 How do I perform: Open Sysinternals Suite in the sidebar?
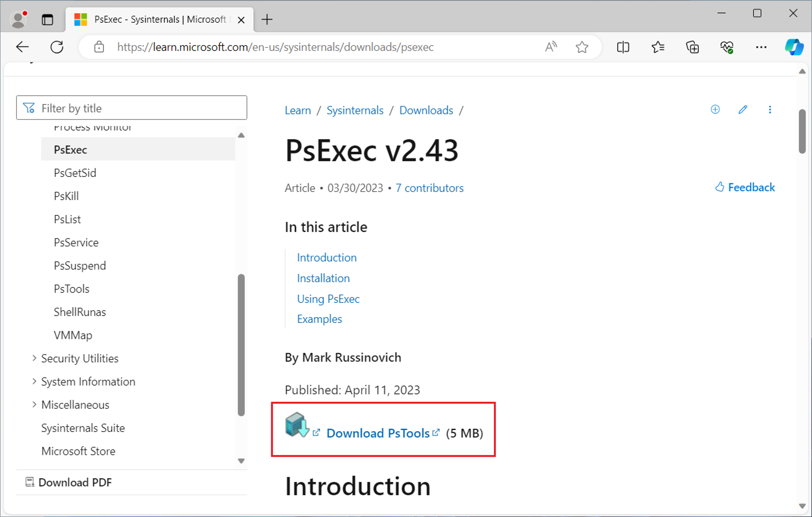pos(83,428)
